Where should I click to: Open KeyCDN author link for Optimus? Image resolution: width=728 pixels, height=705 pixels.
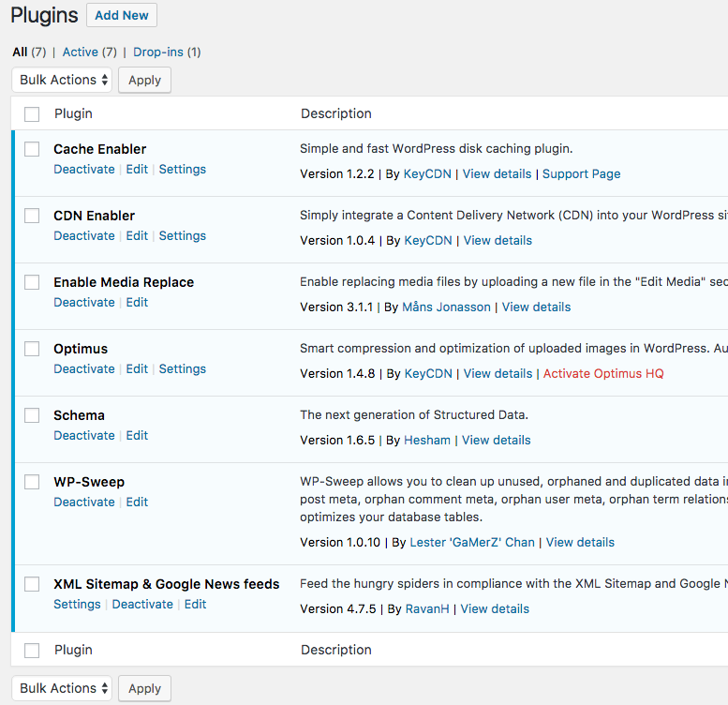[428, 373]
